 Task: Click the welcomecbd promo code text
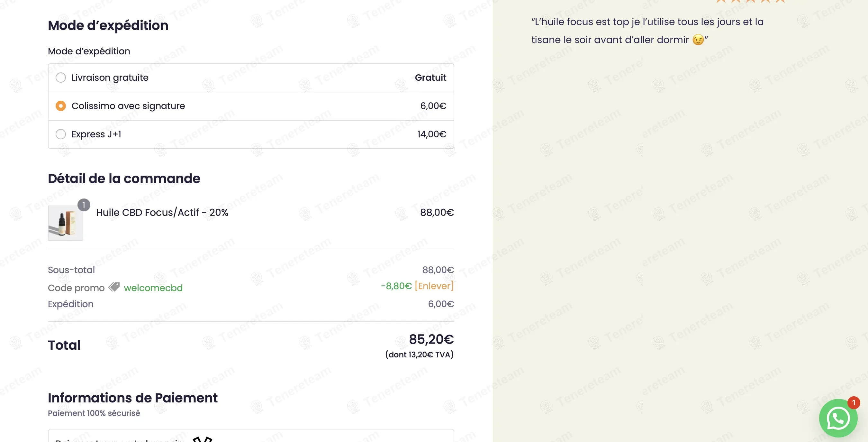153,288
